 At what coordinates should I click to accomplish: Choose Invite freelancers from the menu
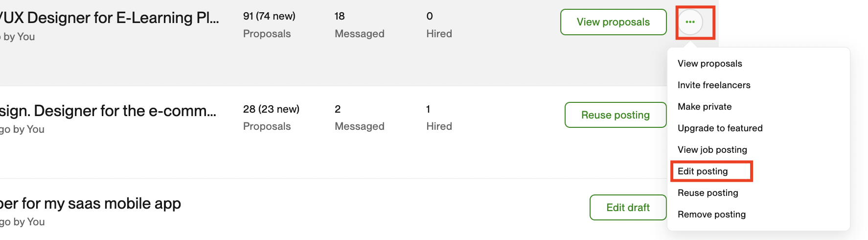coord(714,85)
